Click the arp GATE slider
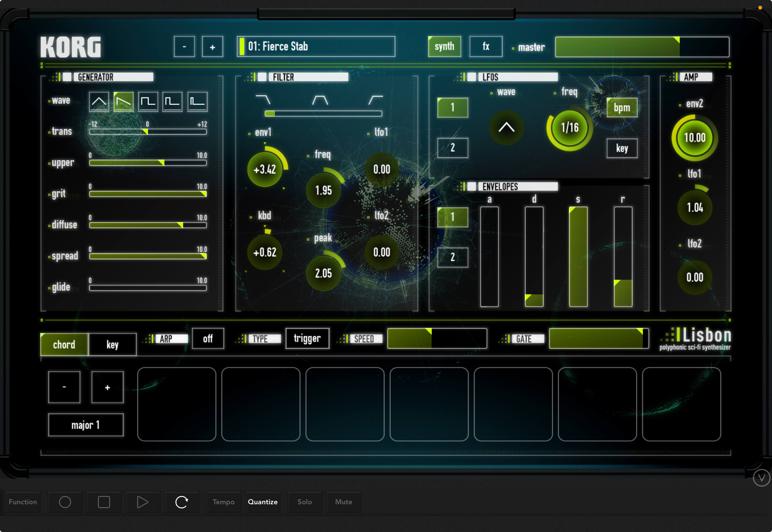The width and height of the screenshot is (772, 532). click(x=599, y=339)
